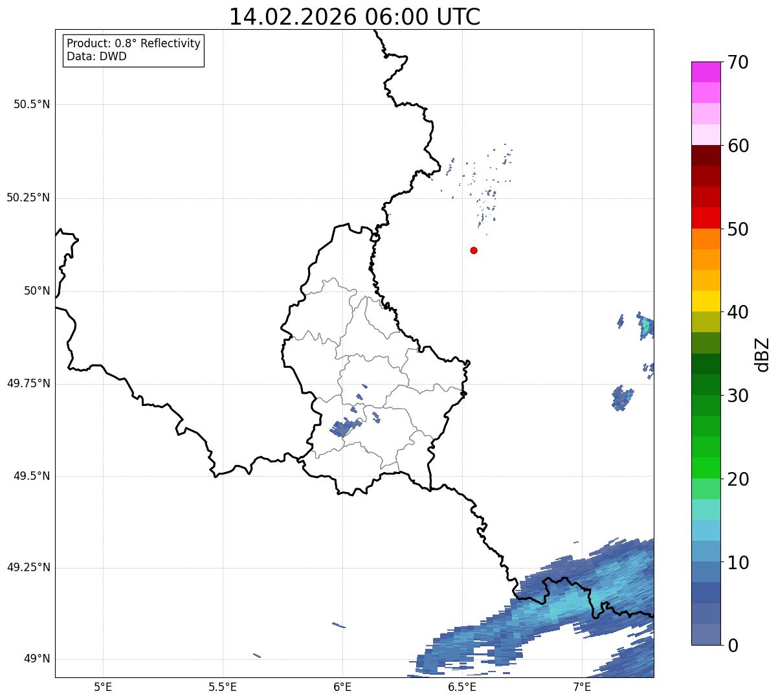This screenshot has width=778, height=700.
Task: Click the bright red colorbar segment above 50
Action: [x=706, y=218]
